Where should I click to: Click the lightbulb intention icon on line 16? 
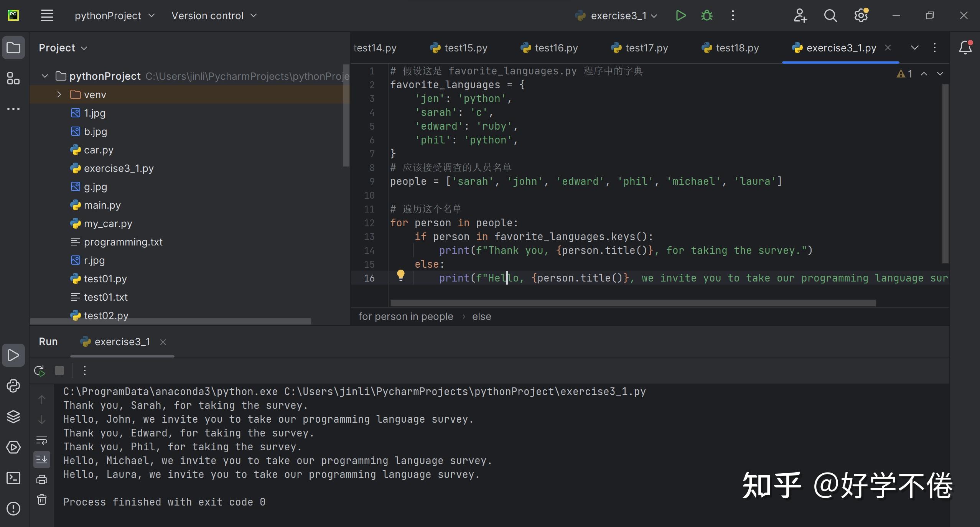pyautogui.click(x=400, y=275)
